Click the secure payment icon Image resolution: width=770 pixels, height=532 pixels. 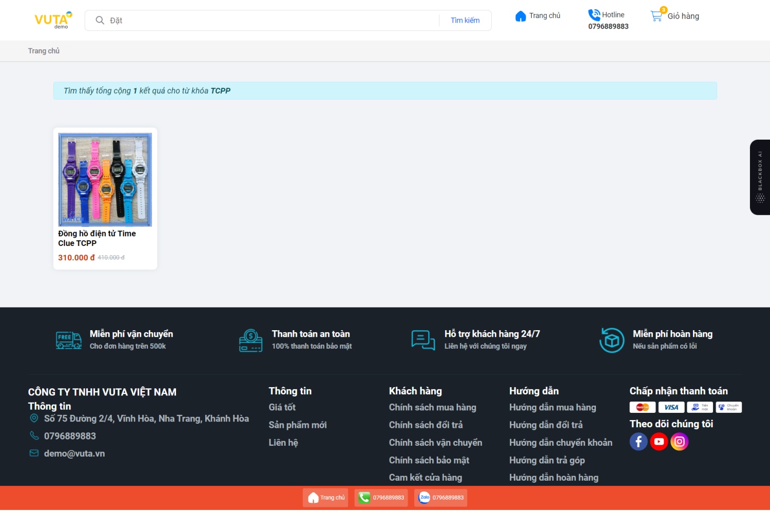click(x=251, y=340)
